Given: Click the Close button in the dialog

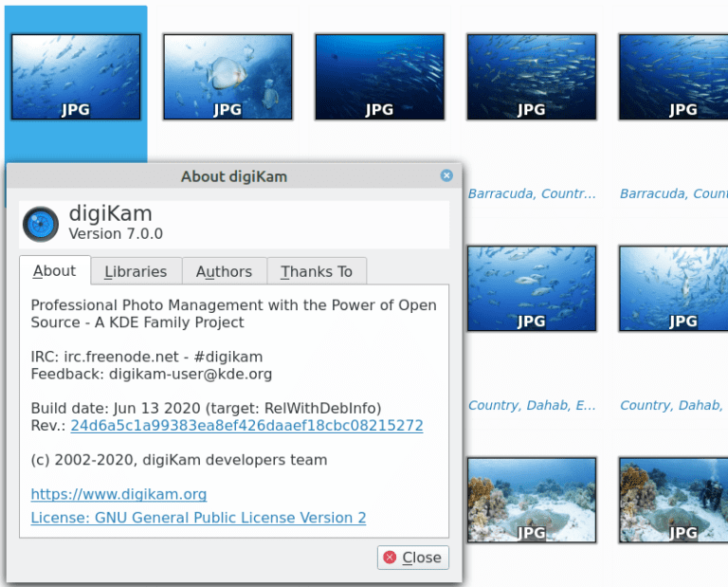Looking at the screenshot, I should click(x=412, y=558).
